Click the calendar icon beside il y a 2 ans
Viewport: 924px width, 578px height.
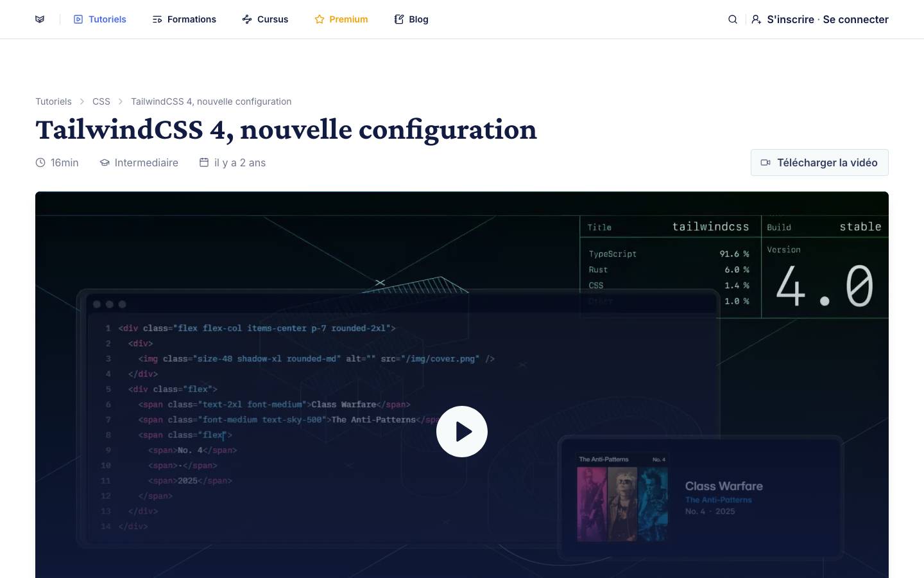coord(204,162)
